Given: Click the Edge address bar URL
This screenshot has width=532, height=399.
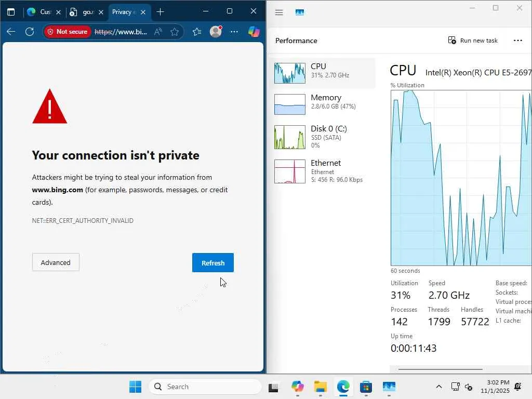Looking at the screenshot, I should pyautogui.click(x=121, y=32).
